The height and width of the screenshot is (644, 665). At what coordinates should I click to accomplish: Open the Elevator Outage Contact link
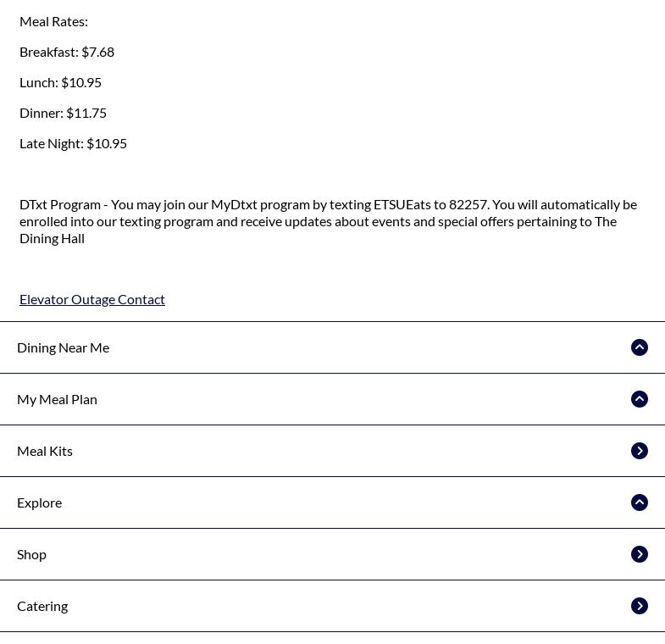tap(92, 299)
